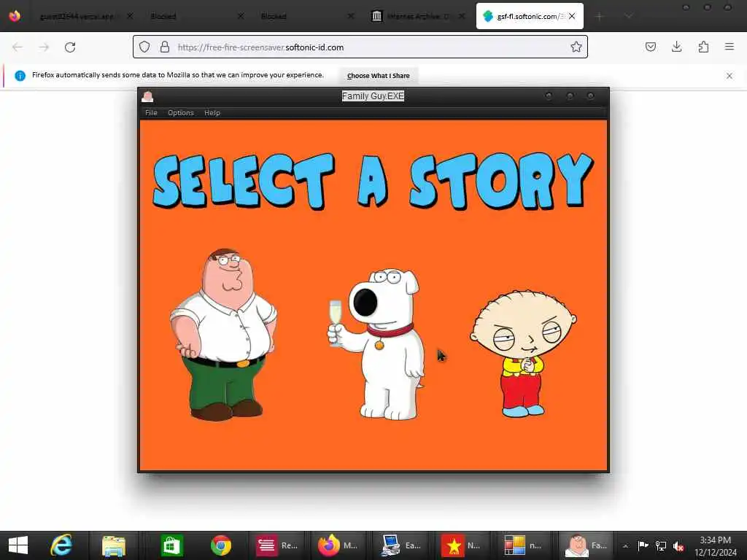Open Firefox downloads panel
Image resolution: width=747 pixels, height=560 pixels.
[676, 47]
